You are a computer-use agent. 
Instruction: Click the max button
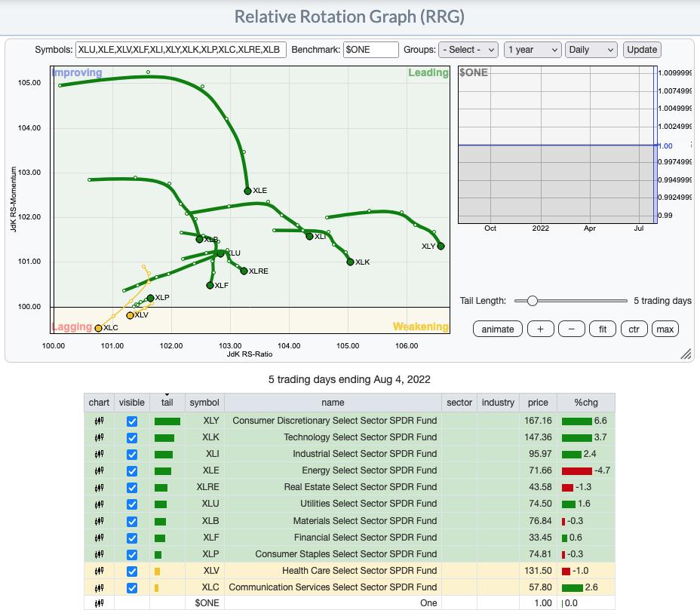click(665, 329)
